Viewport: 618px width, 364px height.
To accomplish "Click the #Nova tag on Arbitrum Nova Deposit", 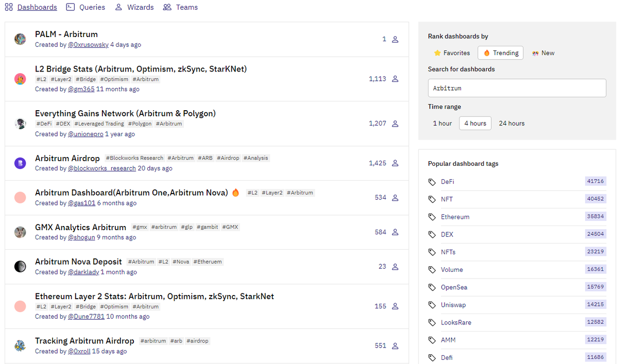I will click(x=181, y=262).
